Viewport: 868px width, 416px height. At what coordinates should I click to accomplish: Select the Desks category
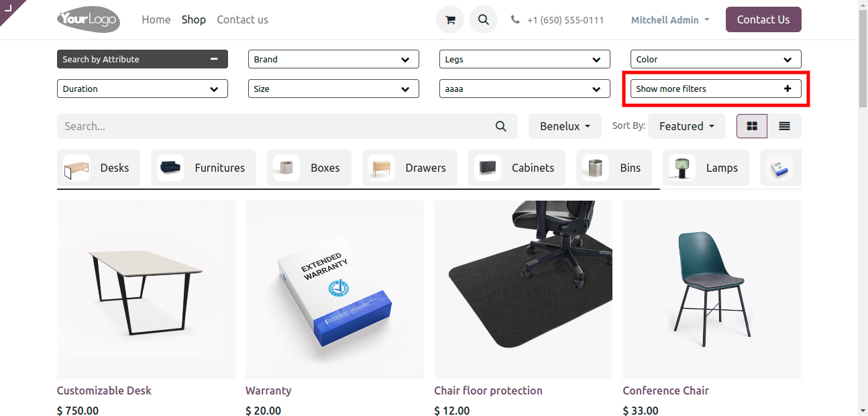pyautogui.click(x=99, y=168)
